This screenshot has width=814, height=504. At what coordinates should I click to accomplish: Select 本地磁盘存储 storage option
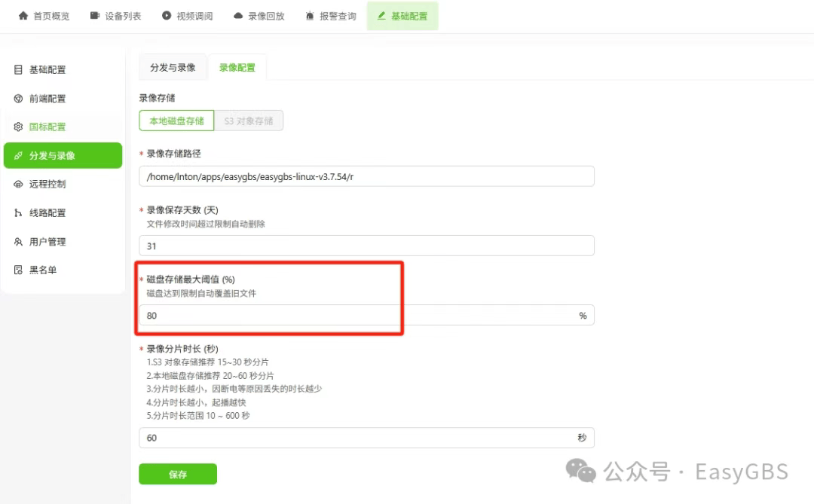[176, 121]
